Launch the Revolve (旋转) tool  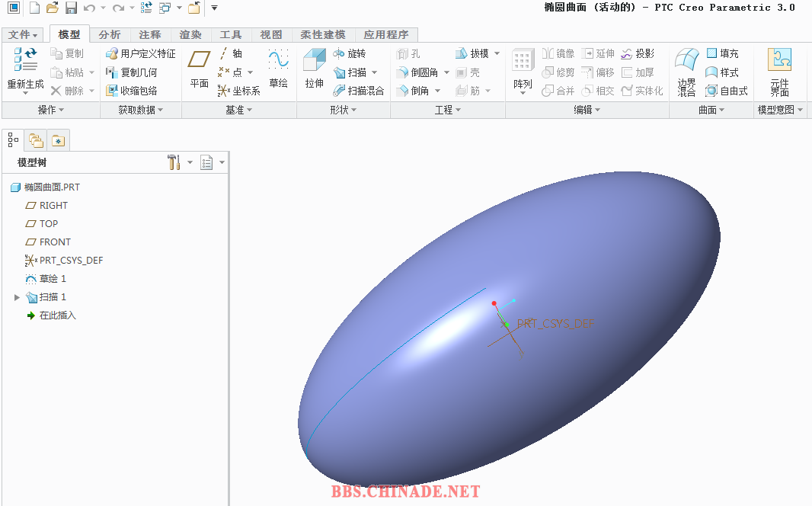coord(350,53)
